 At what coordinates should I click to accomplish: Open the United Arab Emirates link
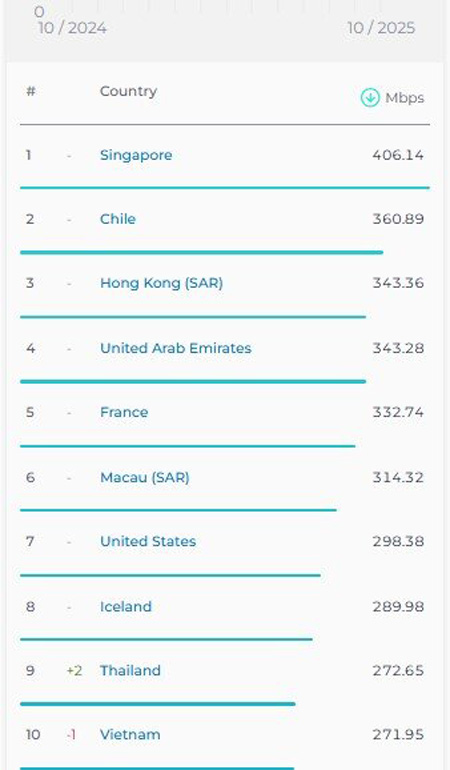pyautogui.click(x=176, y=348)
